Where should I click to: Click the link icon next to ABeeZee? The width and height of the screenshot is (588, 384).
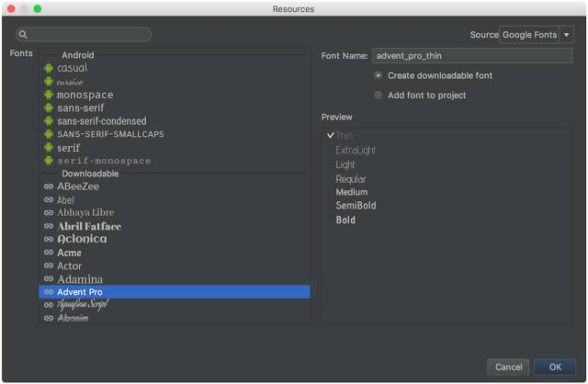click(49, 186)
